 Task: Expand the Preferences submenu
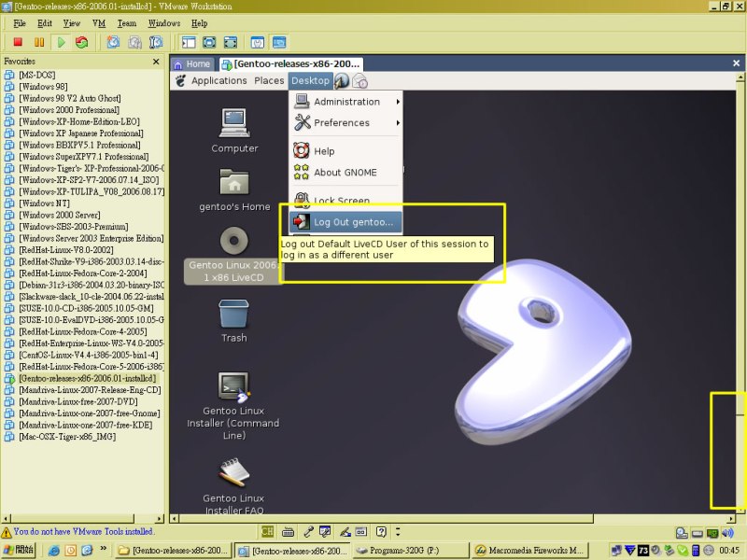pyautogui.click(x=345, y=122)
